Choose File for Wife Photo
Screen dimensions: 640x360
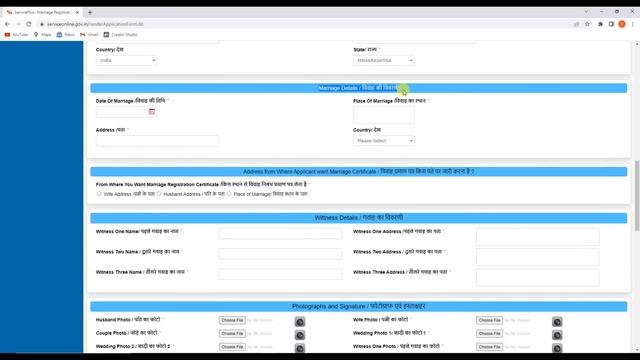489,320
